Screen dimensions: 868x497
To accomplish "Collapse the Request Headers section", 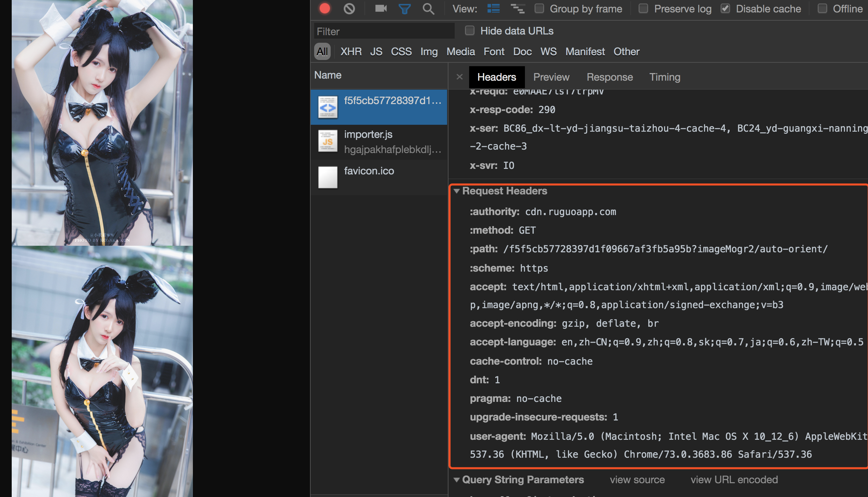I will tap(457, 191).
